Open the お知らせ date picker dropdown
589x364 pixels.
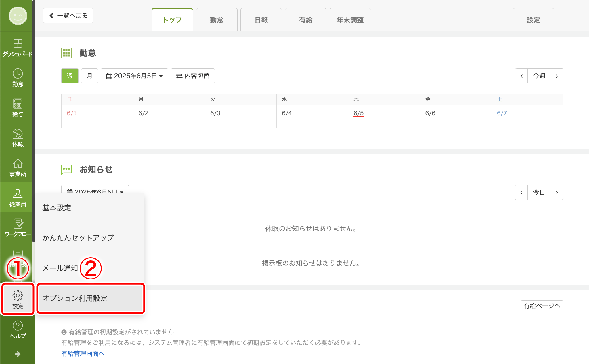coord(95,189)
